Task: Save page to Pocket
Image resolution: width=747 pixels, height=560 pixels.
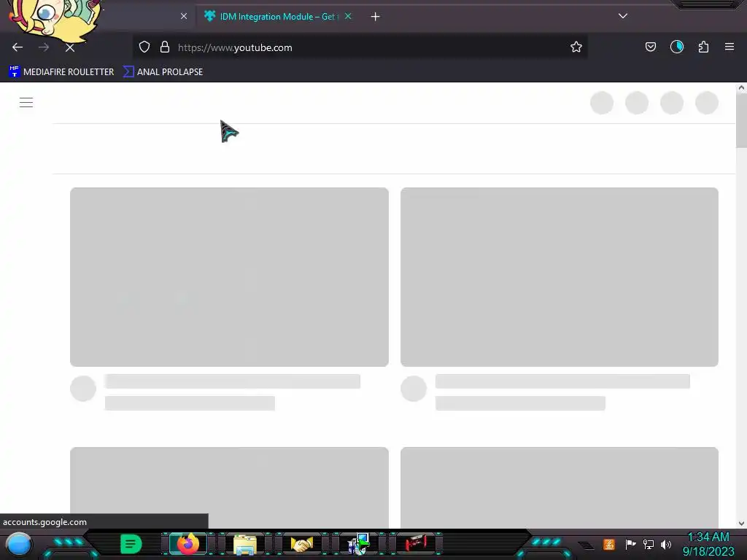Action: 651,47
